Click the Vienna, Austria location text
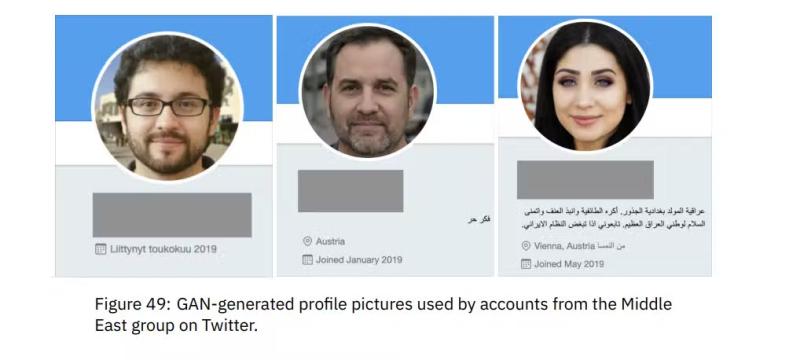800x360 pixels. click(x=565, y=246)
